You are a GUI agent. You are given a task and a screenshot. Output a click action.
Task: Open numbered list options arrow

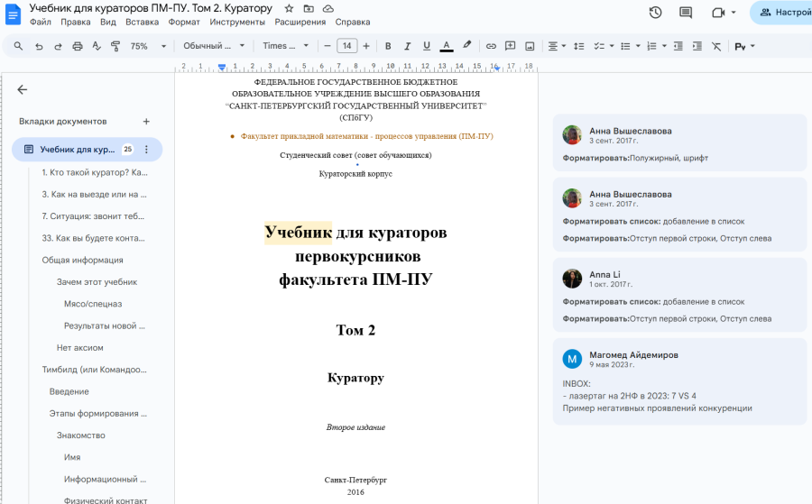[664, 46]
